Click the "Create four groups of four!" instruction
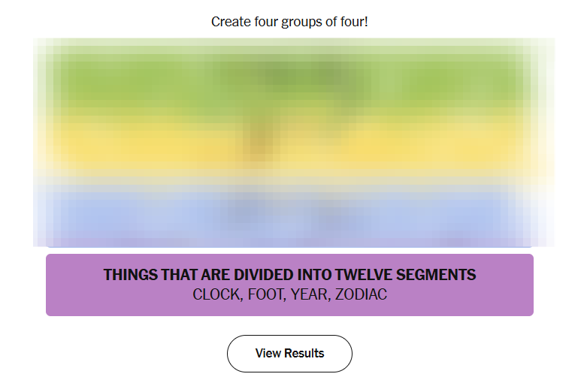The width and height of the screenshot is (584, 392). [x=289, y=22]
